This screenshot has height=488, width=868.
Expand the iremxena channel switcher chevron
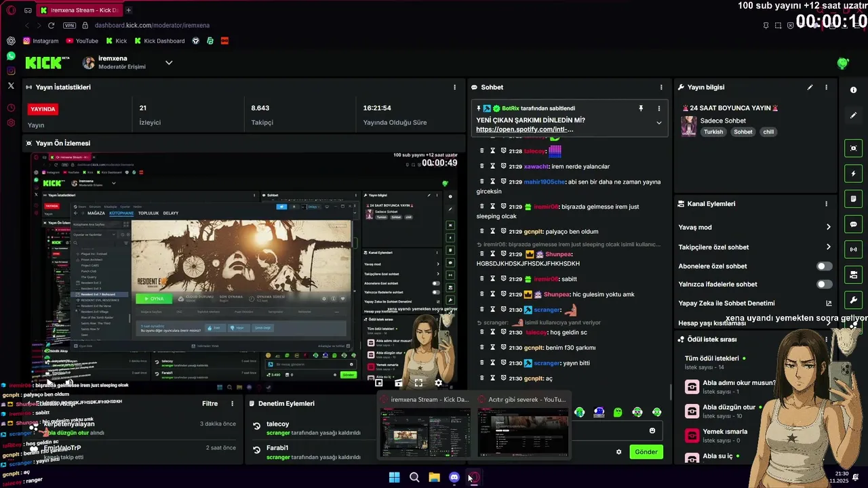click(x=169, y=63)
